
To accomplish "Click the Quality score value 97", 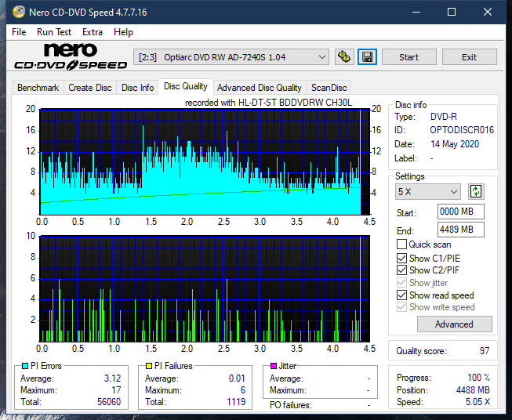I will 485,351.
